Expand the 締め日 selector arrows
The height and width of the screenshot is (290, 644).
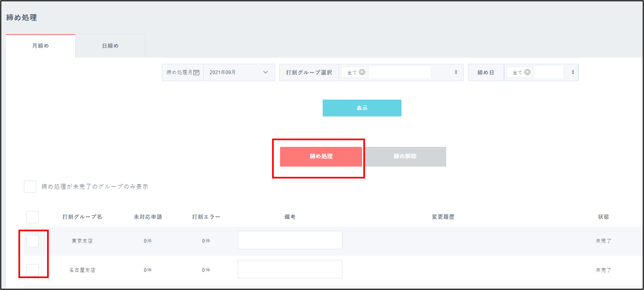click(573, 72)
